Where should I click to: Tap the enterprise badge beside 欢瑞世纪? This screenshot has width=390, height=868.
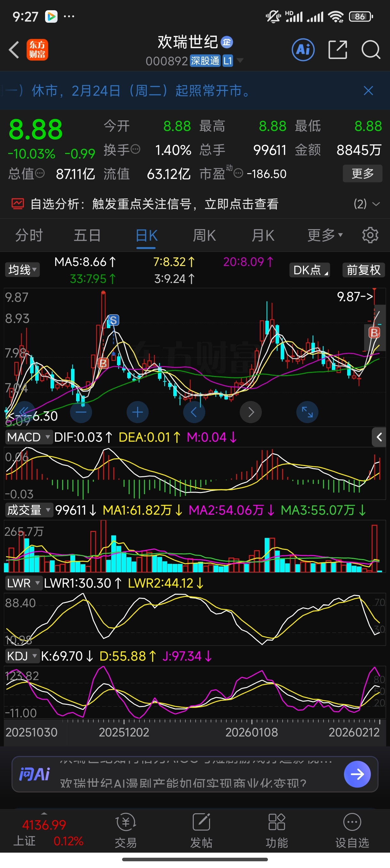(227, 42)
